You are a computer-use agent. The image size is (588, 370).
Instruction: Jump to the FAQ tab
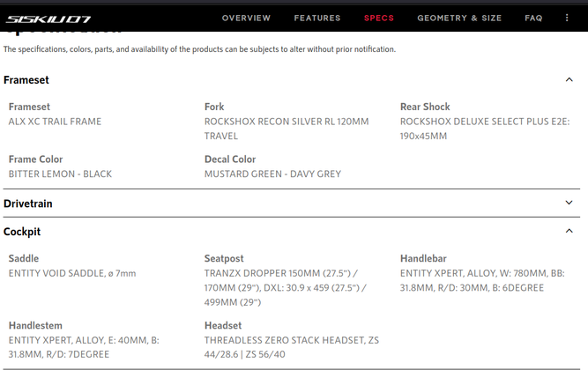click(x=533, y=18)
